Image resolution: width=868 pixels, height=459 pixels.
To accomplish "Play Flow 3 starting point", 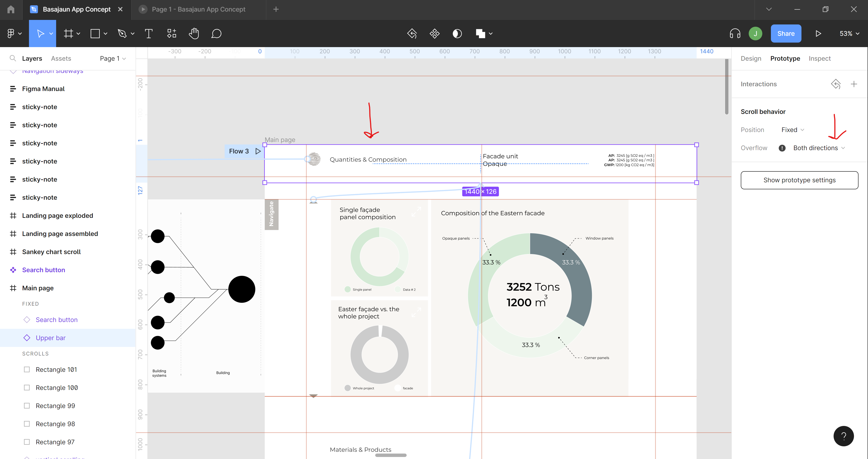I will 258,151.
